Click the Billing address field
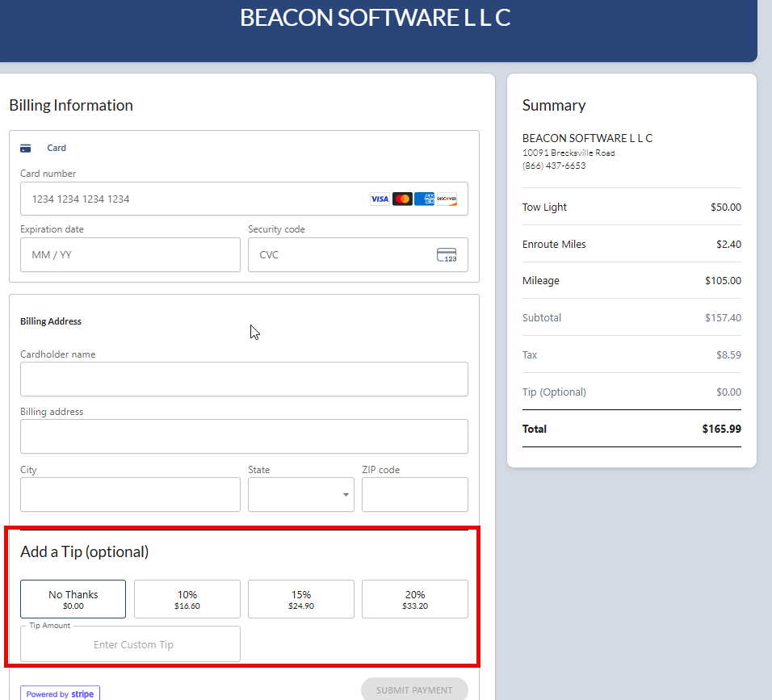 [x=244, y=437]
